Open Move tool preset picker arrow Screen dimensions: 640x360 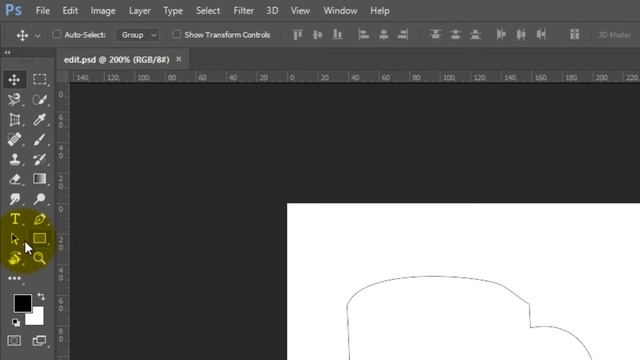(38, 36)
